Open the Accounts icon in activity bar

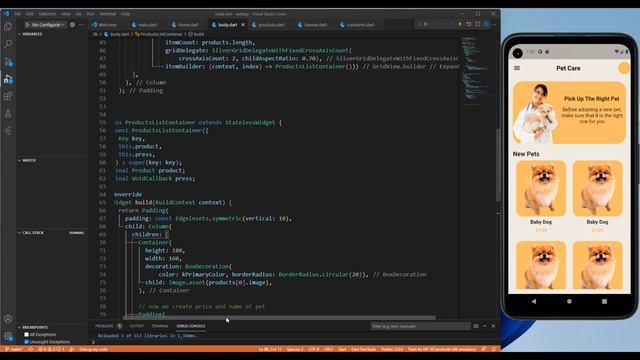[8, 319]
